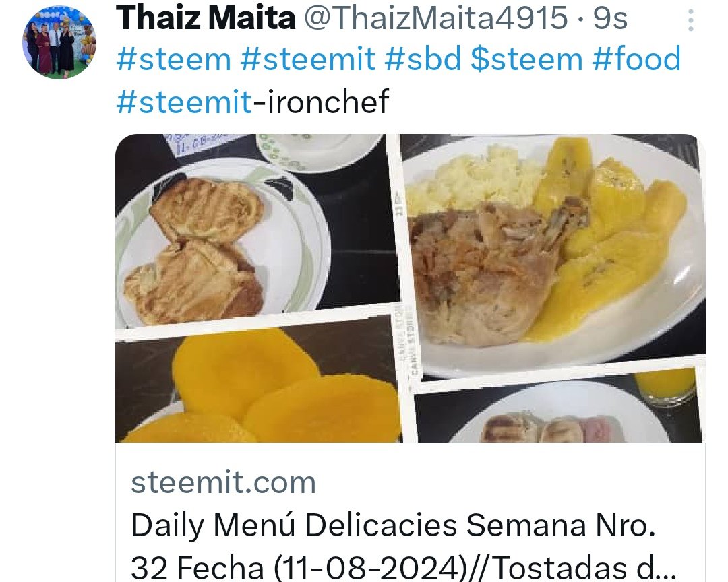
Task: Open the steemit.com link card domain
Action: (223, 483)
